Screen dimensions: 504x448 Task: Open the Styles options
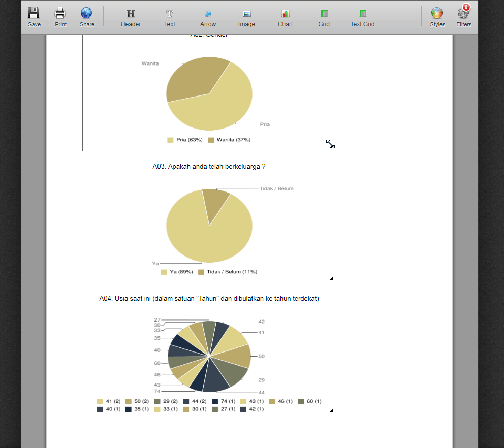437,15
